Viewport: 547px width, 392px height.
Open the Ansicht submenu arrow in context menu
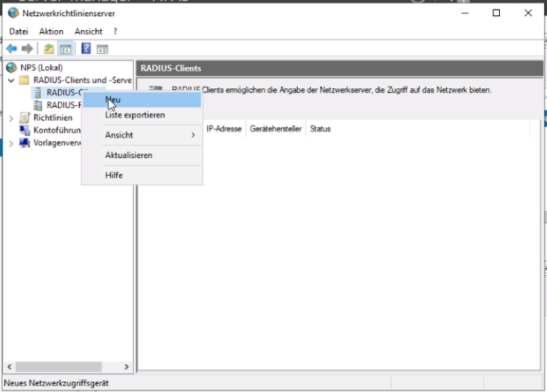[x=193, y=135]
